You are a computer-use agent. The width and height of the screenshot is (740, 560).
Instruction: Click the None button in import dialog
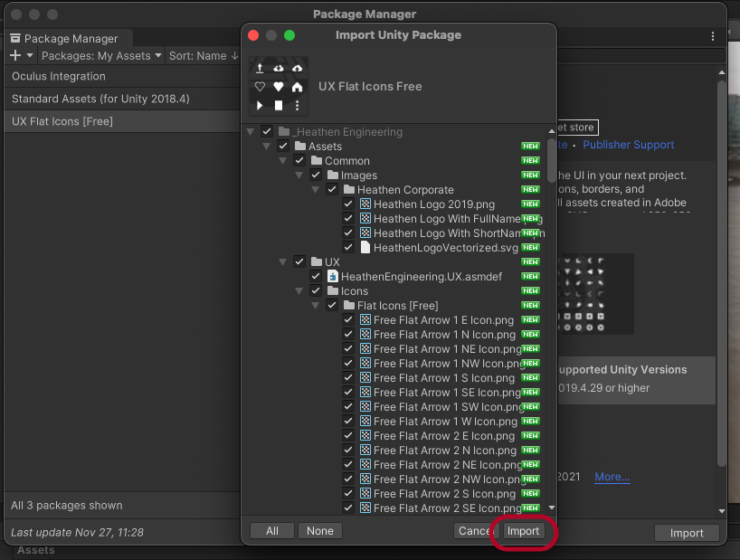pyautogui.click(x=320, y=531)
